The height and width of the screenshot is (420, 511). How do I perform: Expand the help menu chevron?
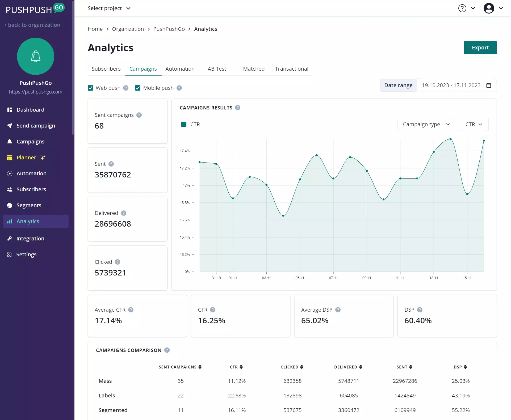pyautogui.click(x=473, y=8)
